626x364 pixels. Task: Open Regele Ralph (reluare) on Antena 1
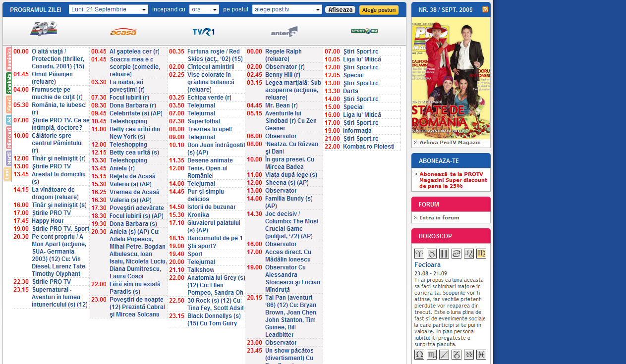coord(283,55)
